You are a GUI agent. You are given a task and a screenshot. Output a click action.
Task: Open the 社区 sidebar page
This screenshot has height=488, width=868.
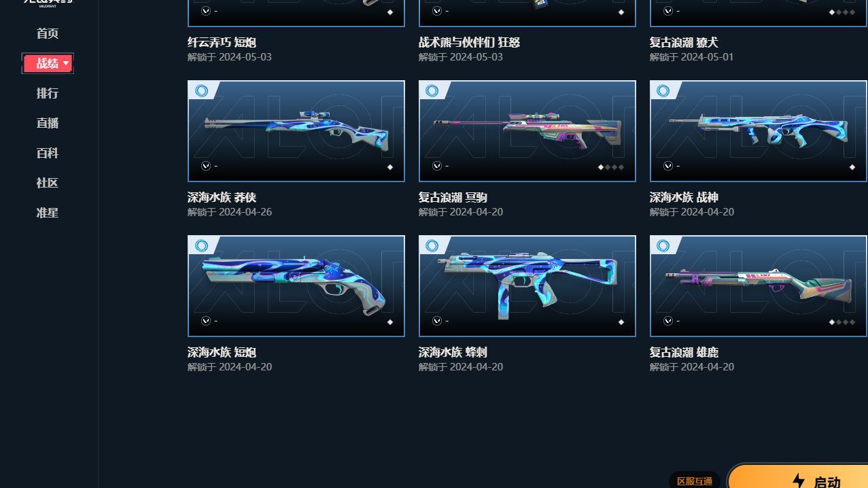[x=48, y=183]
